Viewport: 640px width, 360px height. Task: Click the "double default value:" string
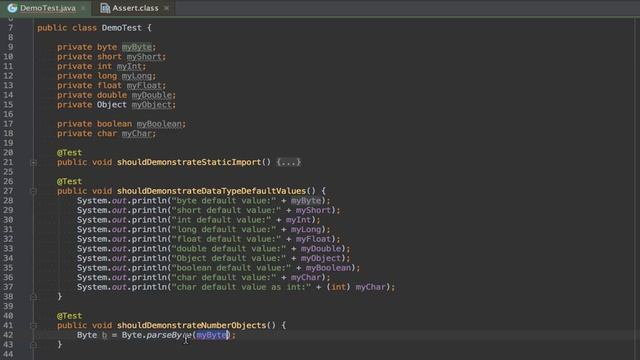(229, 249)
